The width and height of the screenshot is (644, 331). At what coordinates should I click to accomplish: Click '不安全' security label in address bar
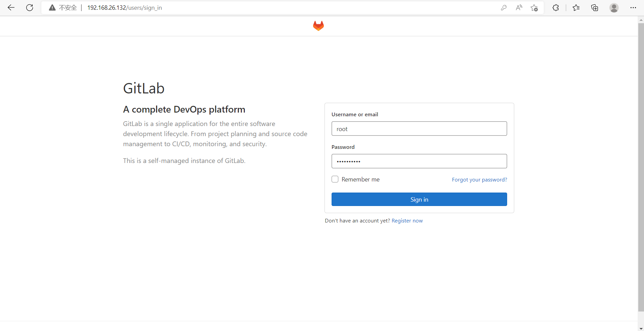[68, 8]
